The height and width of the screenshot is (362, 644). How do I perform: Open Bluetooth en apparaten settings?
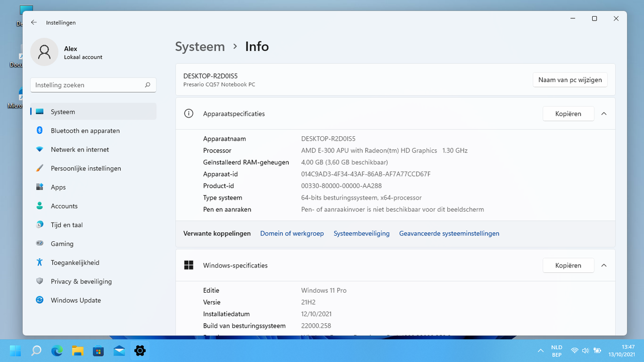[93, 131]
